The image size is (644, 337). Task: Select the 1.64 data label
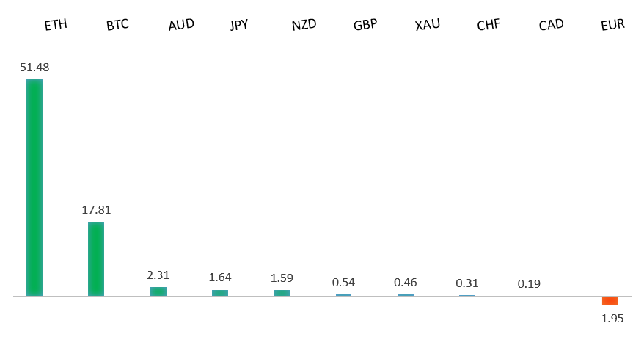click(220, 278)
